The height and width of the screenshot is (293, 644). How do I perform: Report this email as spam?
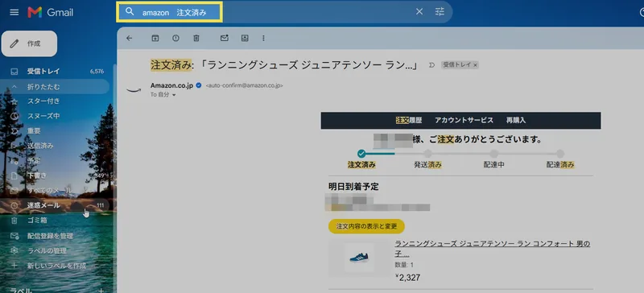click(x=175, y=38)
